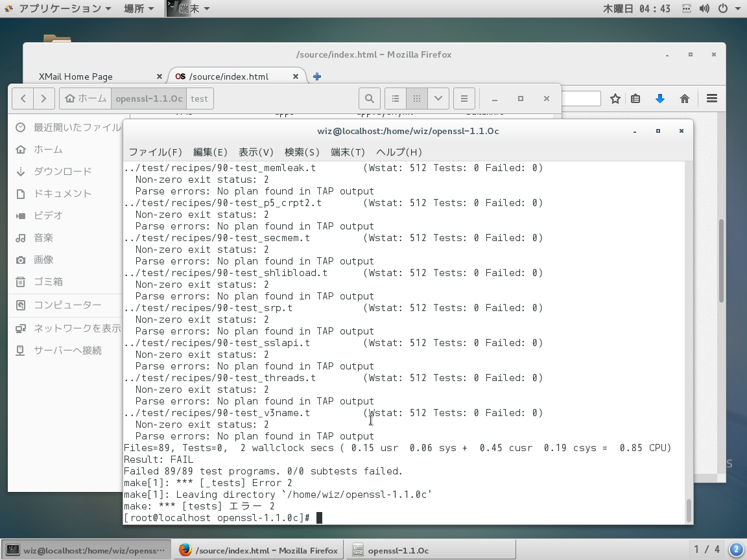Screen dimensions: 747x560
Task: Click the terminal root prompt line
Action: pyautogui.click(x=223, y=518)
